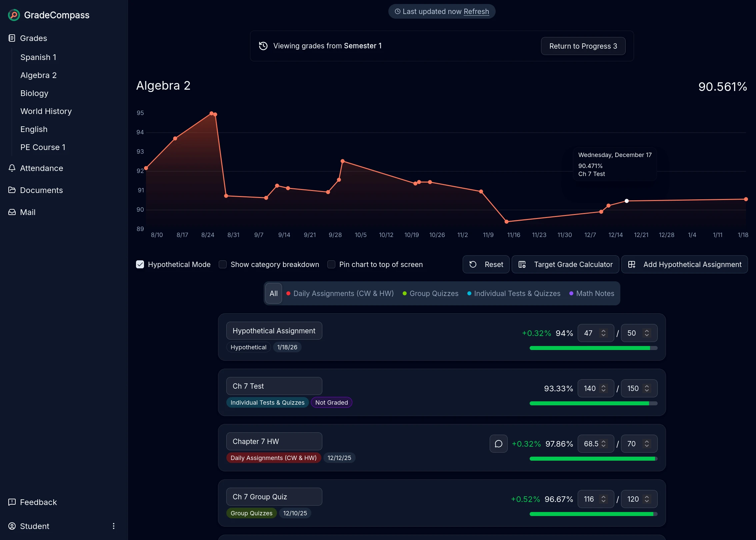756x540 pixels.
Task: Select the Individual Tests & Quizzes filter
Action: click(x=517, y=293)
